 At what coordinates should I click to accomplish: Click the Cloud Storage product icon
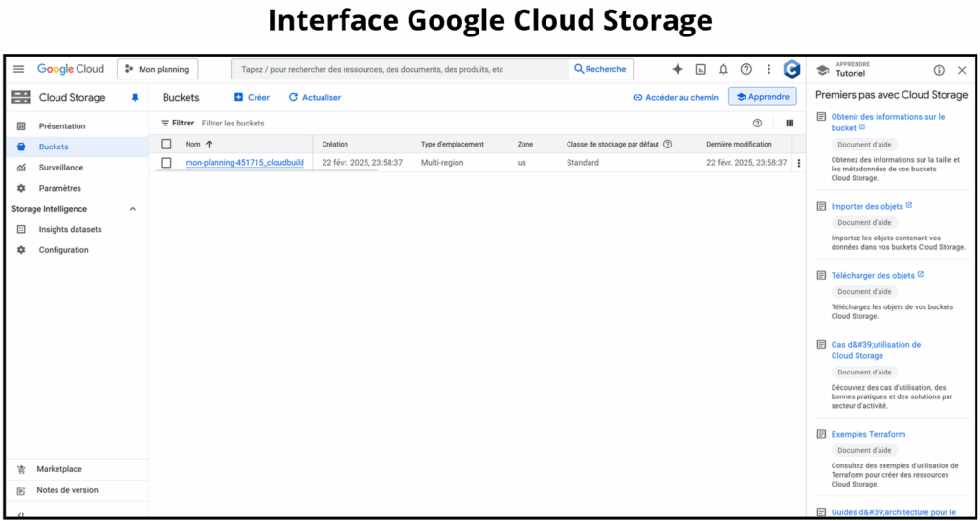pyautogui.click(x=21, y=98)
